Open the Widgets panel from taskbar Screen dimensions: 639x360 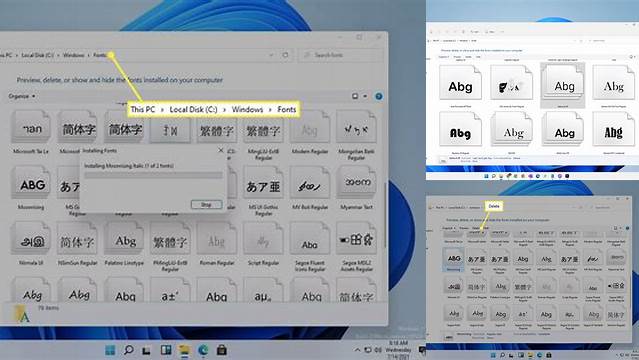click(166, 350)
